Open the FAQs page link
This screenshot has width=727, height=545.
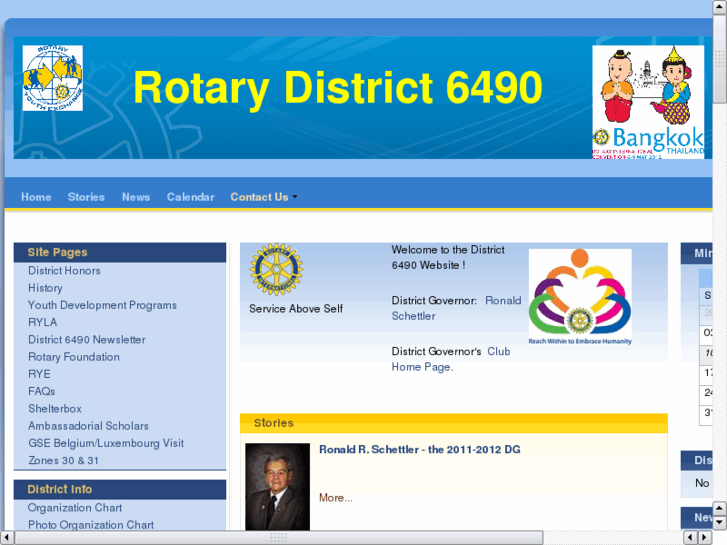point(42,391)
